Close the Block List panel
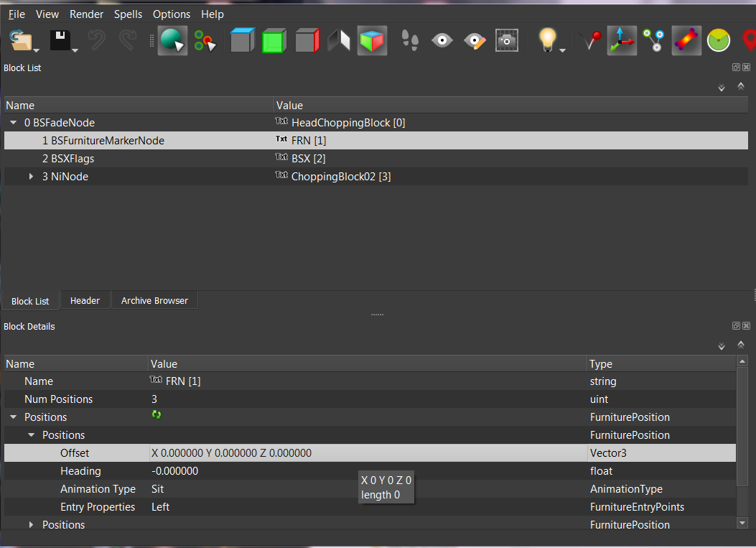756x548 pixels. 747,68
